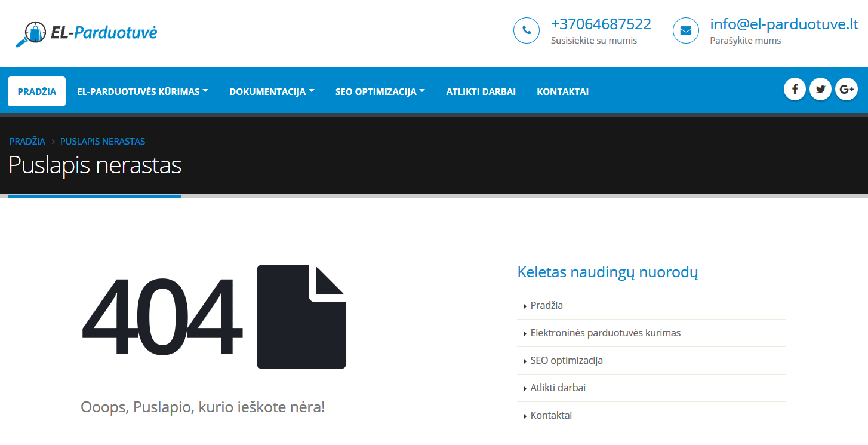The image size is (868, 445).
Task: Click the info@el-parduotuve.lt email link
Action: pyautogui.click(x=784, y=24)
